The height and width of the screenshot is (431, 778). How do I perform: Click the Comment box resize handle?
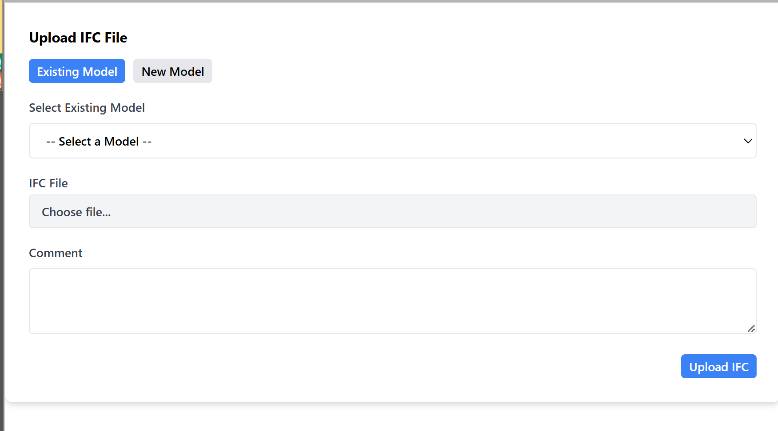(751, 328)
